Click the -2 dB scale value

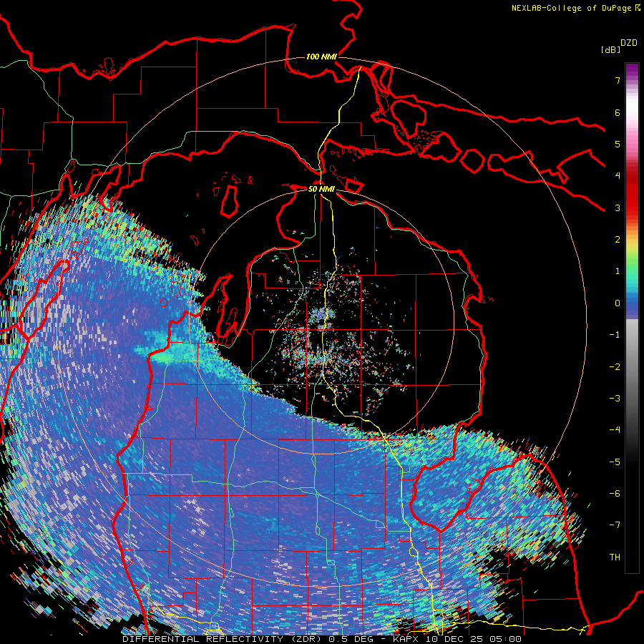pos(615,367)
